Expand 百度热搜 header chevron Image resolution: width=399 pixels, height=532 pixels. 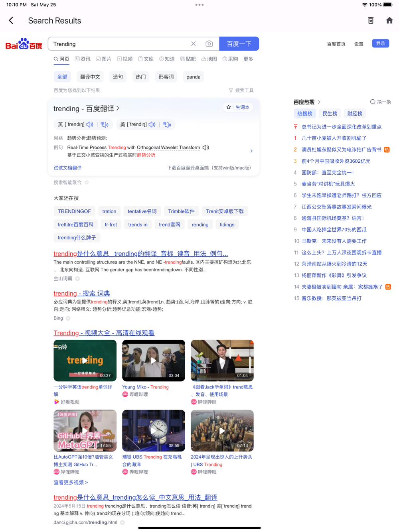tap(319, 102)
